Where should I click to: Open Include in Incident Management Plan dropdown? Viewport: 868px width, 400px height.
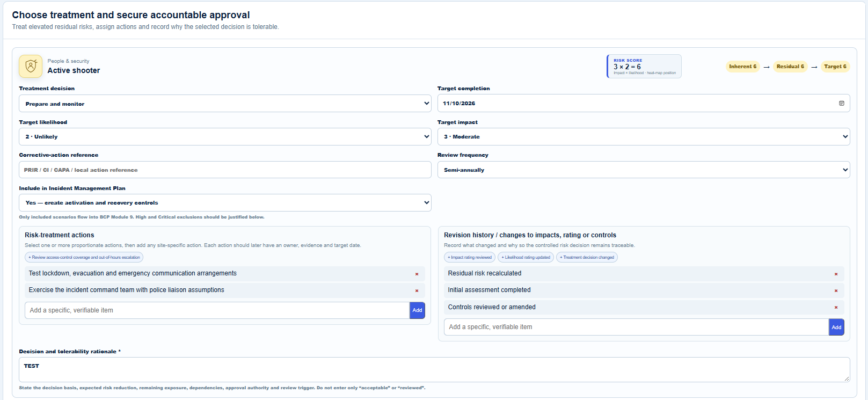click(x=225, y=202)
